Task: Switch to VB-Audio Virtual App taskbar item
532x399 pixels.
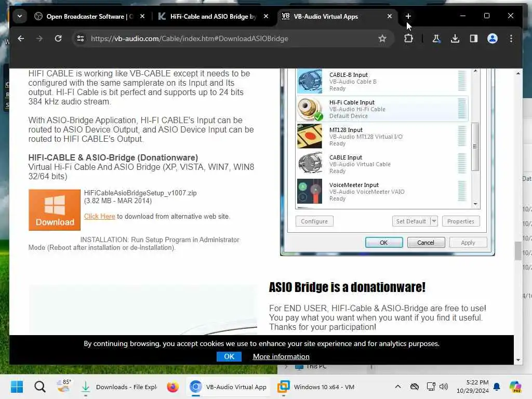Action: (x=228, y=387)
